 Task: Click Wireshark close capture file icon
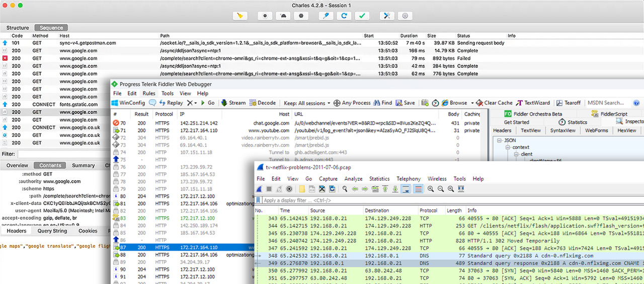click(x=322, y=189)
